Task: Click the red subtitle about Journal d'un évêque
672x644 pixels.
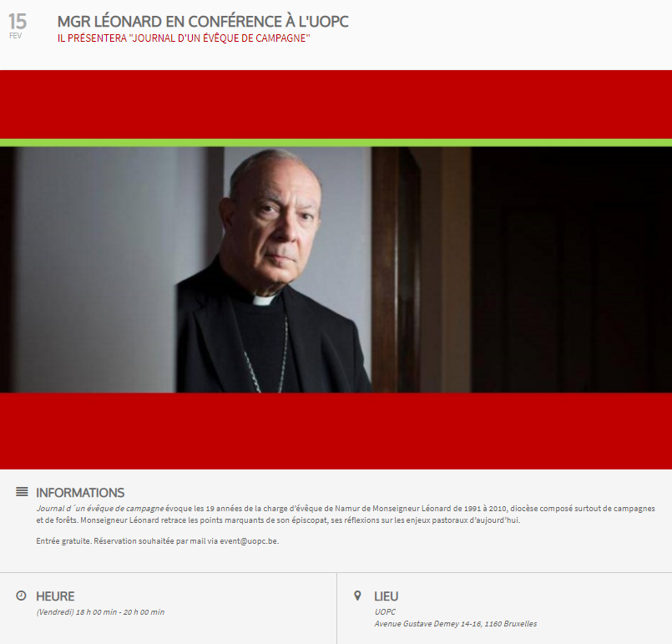Action: (x=184, y=38)
